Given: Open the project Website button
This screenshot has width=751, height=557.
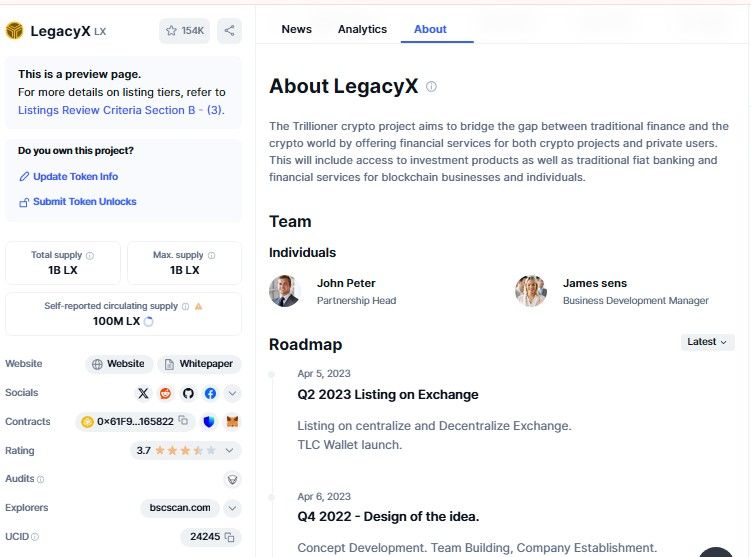Looking at the screenshot, I should (x=119, y=364).
